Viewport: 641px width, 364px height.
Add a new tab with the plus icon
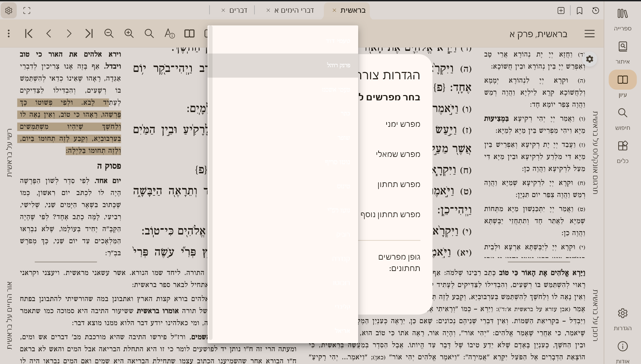[561, 11]
